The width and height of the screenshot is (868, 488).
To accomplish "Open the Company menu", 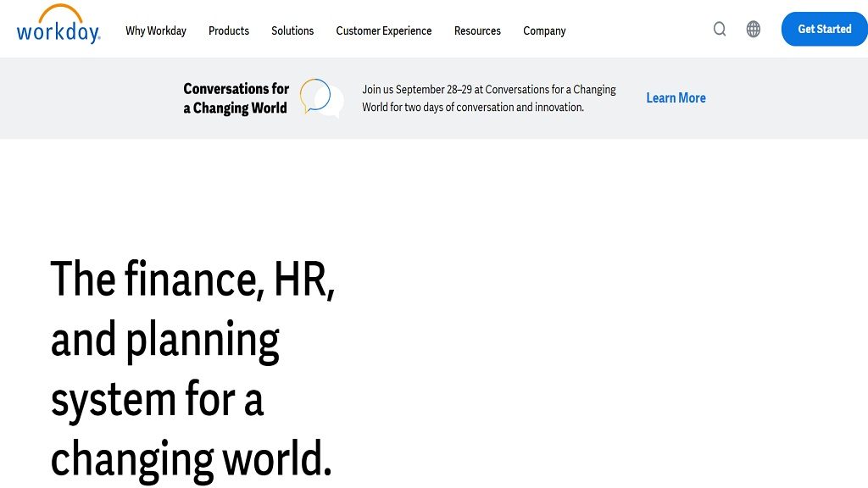I will (544, 31).
